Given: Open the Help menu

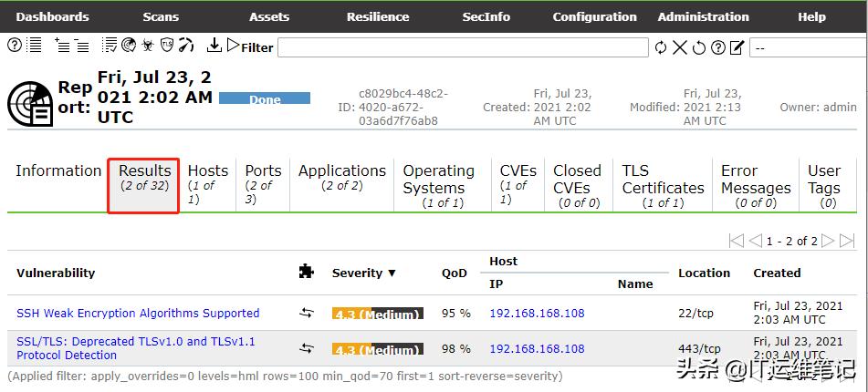Looking at the screenshot, I should [811, 16].
